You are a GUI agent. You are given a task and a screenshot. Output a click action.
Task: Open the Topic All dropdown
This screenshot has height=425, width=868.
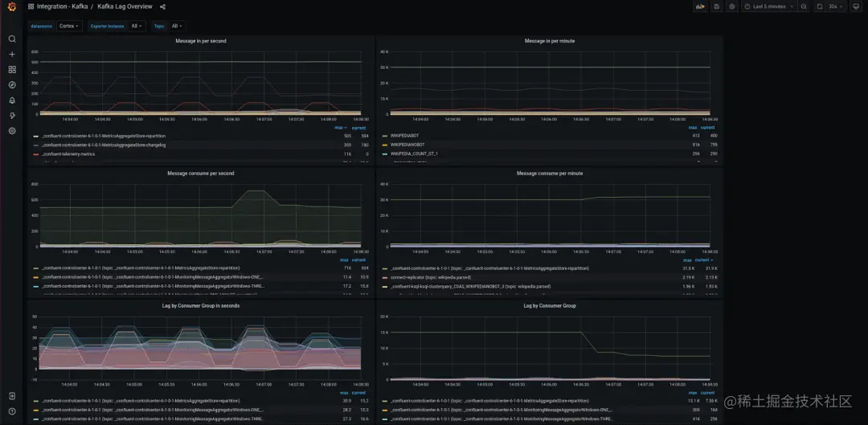coord(177,26)
